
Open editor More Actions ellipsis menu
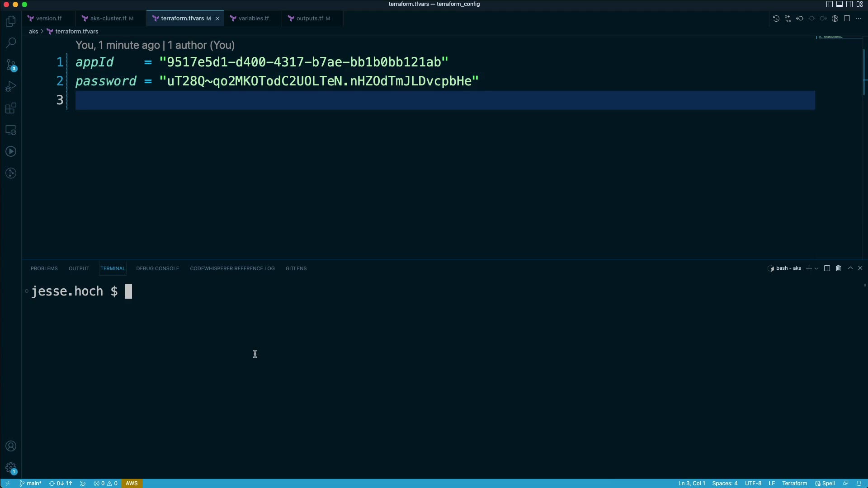(x=859, y=19)
